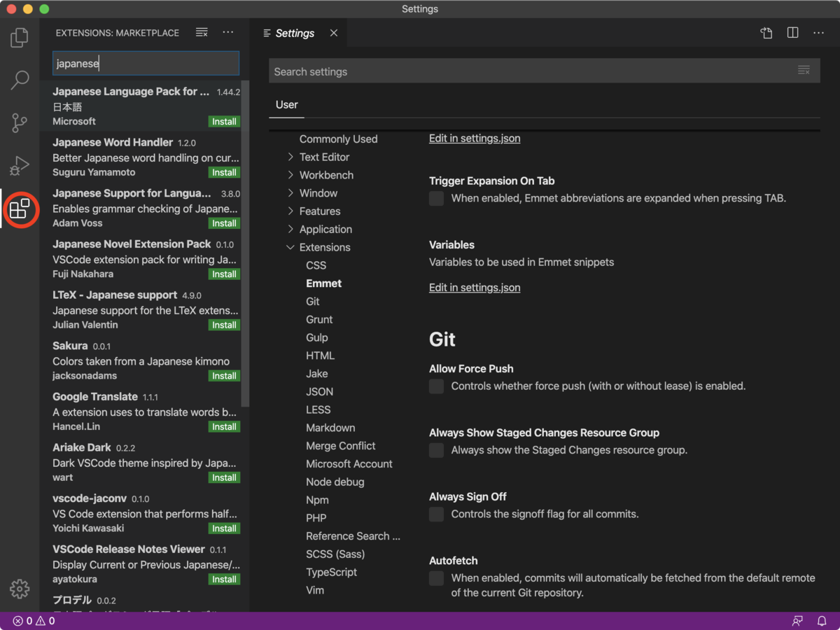Split the editor to the right
Screen dimensions: 840x630
(792, 33)
